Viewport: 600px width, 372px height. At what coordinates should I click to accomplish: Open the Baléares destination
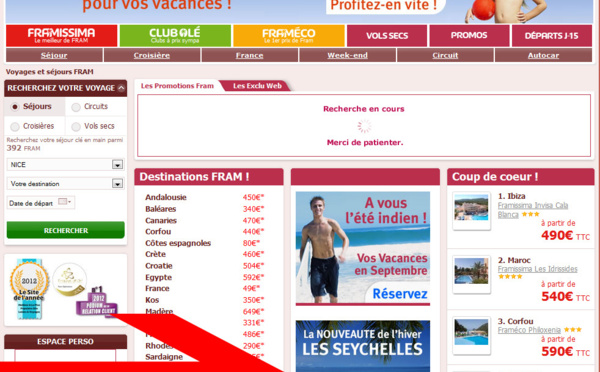[x=160, y=209]
